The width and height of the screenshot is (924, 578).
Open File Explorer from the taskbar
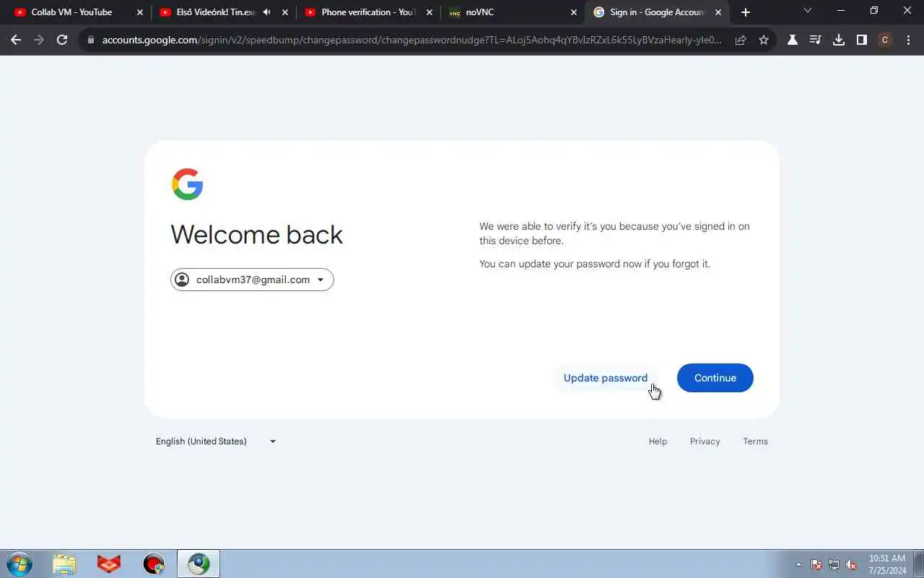(64, 564)
